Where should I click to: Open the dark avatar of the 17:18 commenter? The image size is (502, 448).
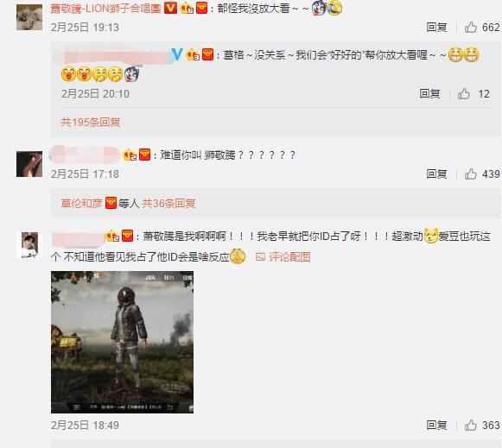(x=29, y=164)
